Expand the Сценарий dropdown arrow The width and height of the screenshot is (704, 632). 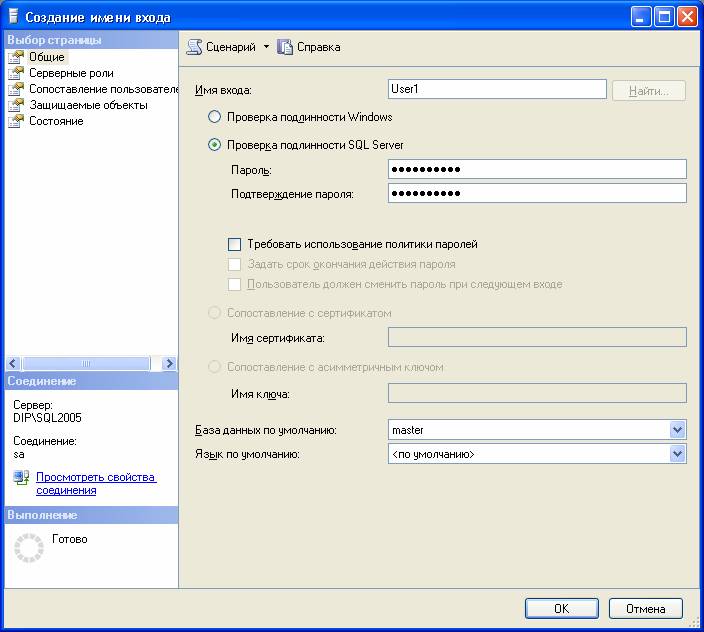[266, 47]
